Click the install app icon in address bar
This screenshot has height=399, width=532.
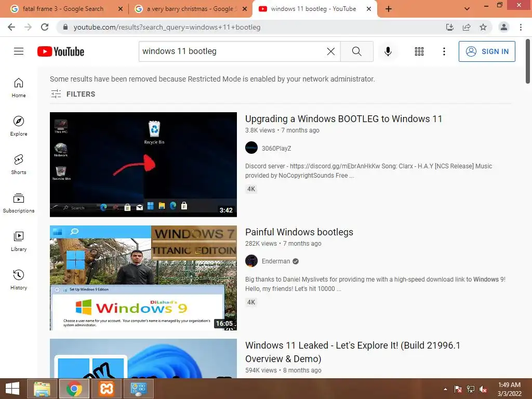450,27
